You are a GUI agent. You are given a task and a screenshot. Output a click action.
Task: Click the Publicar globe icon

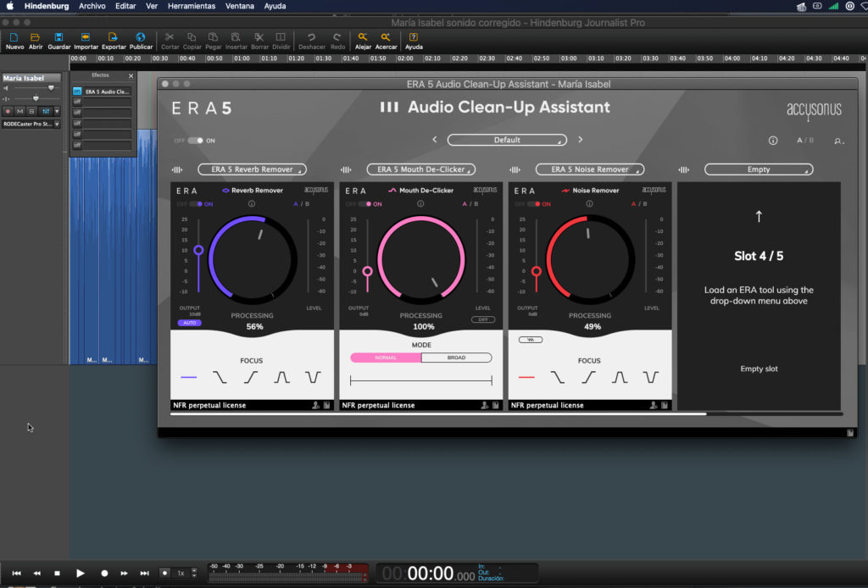141,37
